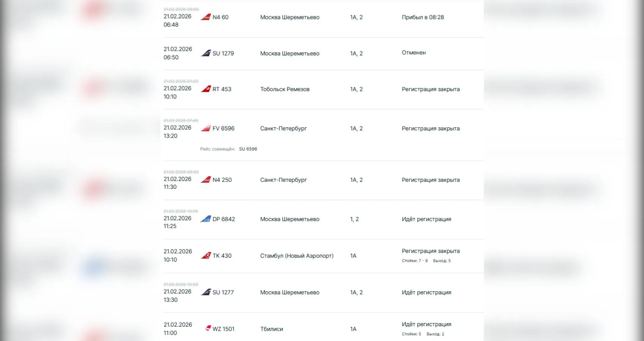644x341 pixels.
Task: Click the Rossiya logo beside FV 6596
Action: click(x=206, y=128)
